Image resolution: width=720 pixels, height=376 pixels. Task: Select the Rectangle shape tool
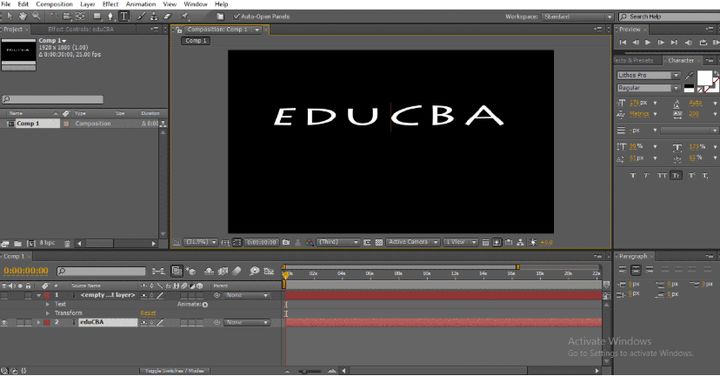pyautogui.click(x=97, y=17)
